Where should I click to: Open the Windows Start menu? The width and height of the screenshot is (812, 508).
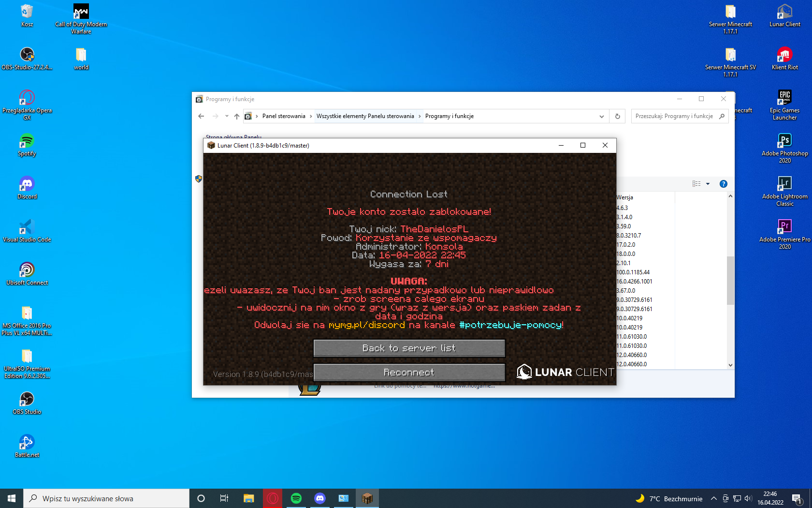[12, 498]
